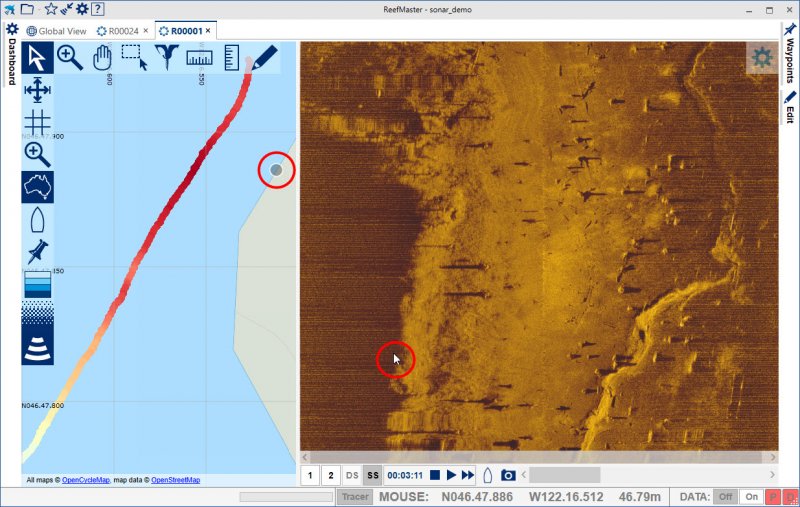The height and width of the screenshot is (507, 800).
Task: Turn DATA display On
Action: [751, 496]
